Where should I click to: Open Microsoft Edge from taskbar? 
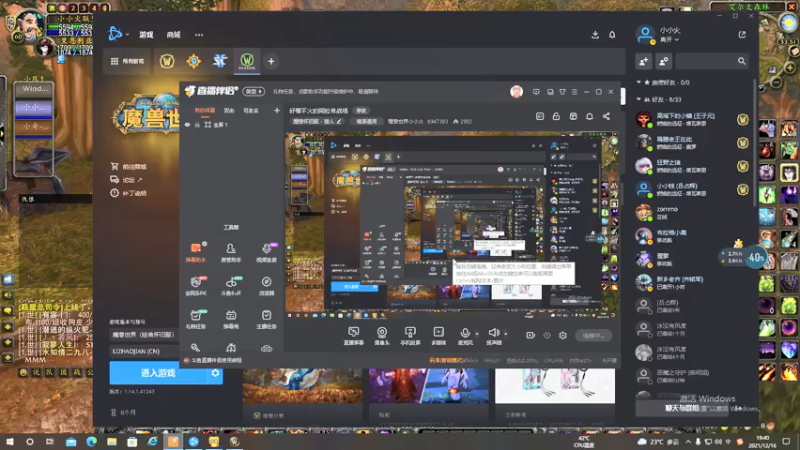click(91, 441)
